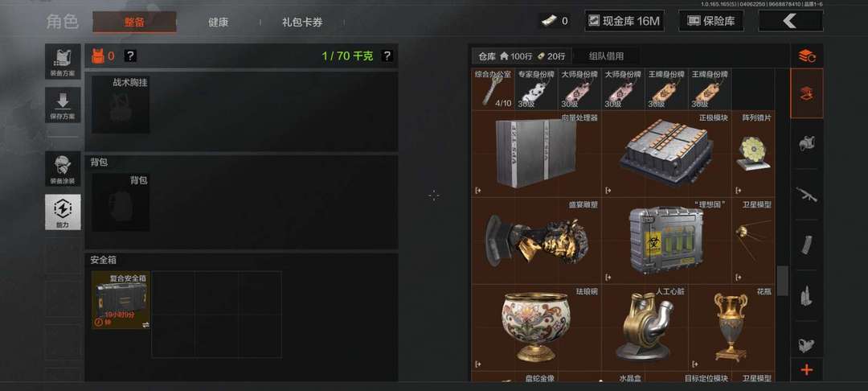Select the 珐琅碗 enamel bowl item
Image resolution: width=868 pixels, height=391 pixels.
pos(536,327)
